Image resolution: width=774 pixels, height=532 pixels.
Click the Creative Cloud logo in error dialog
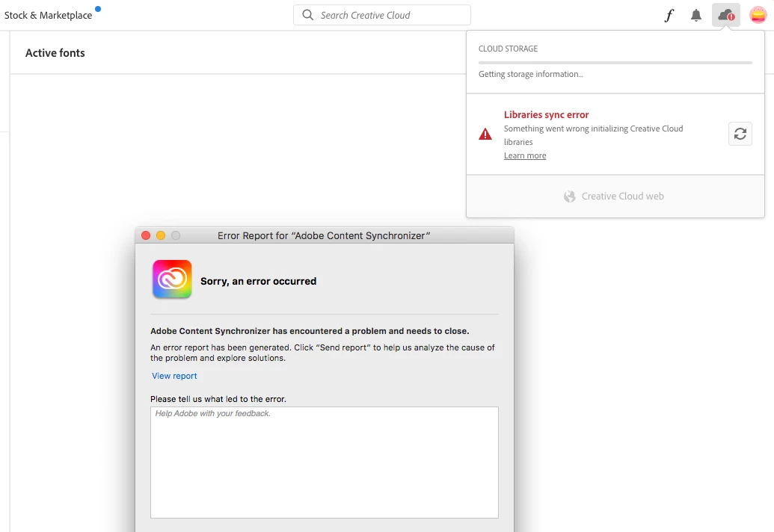click(x=172, y=279)
